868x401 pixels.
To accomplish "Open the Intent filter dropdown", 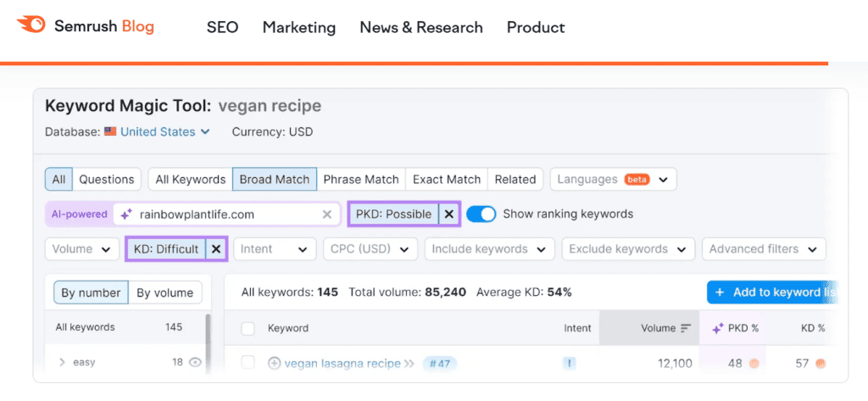I will pos(275,249).
